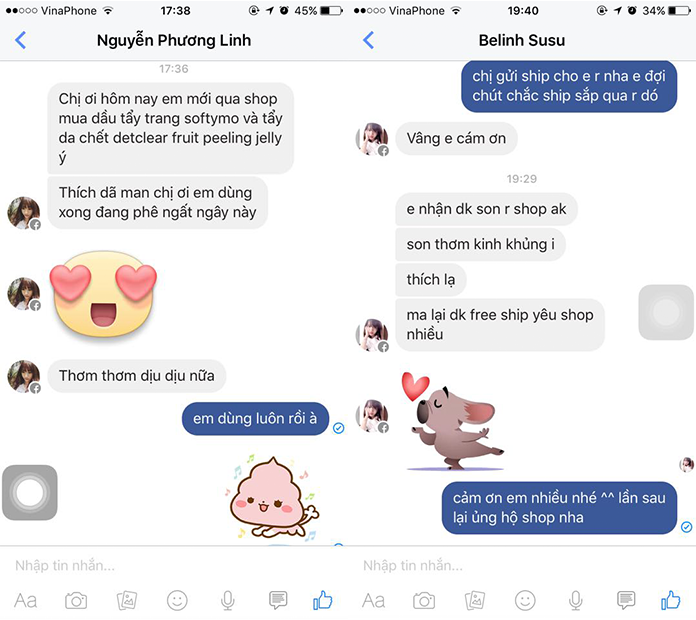Tap AssistiveTouch button in right screenshot
This screenshot has height=620, width=696.
click(x=666, y=312)
